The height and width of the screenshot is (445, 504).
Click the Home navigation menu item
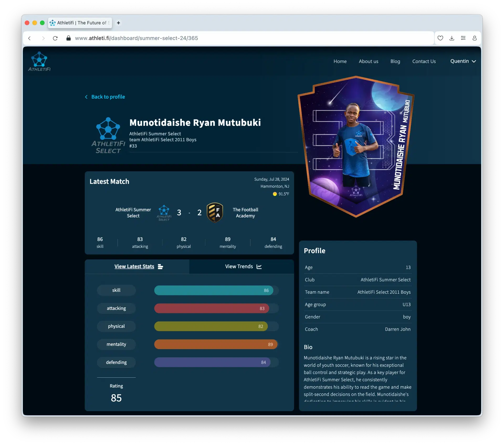(x=340, y=61)
